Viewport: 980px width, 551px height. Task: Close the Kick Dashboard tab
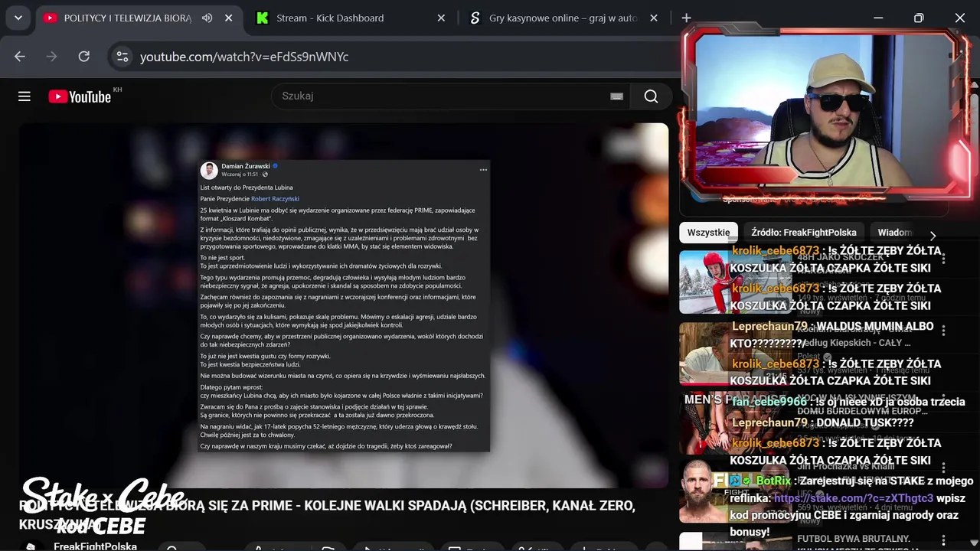pyautogui.click(x=441, y=18)
